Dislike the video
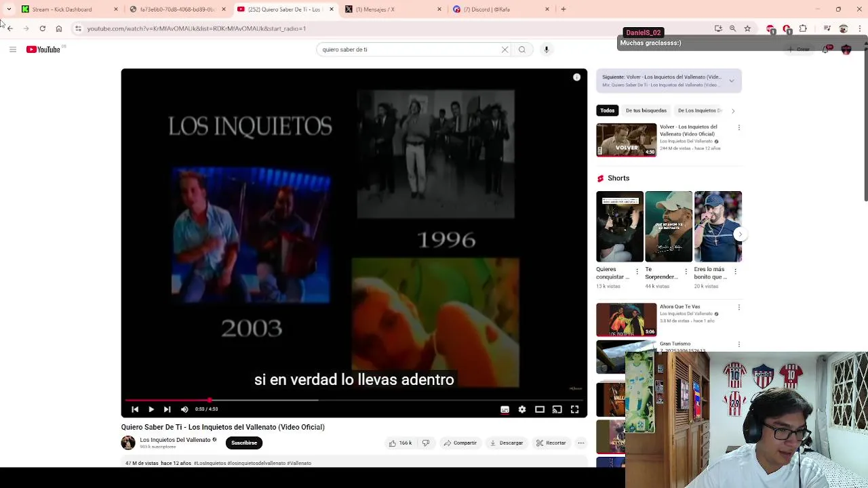 pos(426,443)
